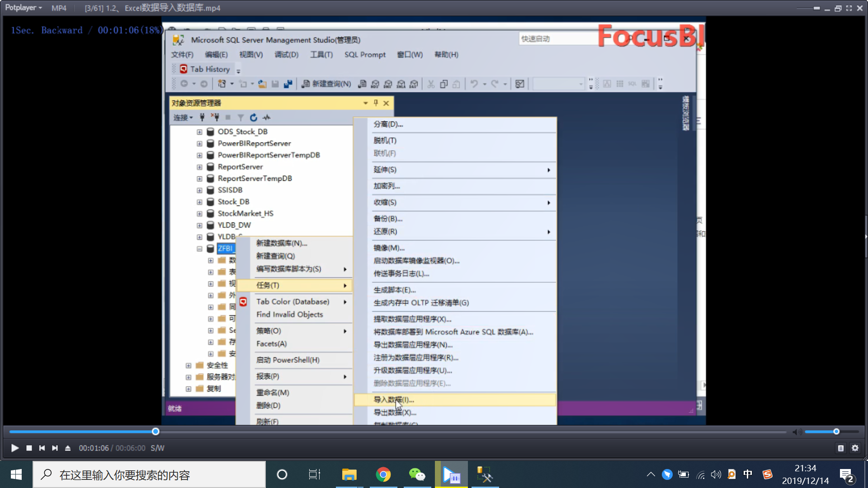Click the video seek bar handle
868x488 pixels.
(156, 432)
